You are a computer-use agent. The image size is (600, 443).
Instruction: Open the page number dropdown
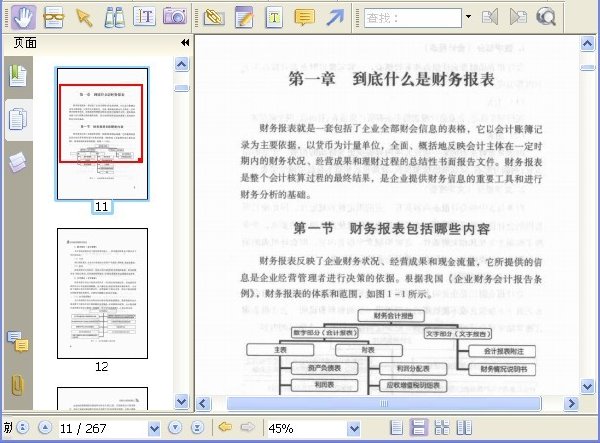pyautogui.click(x=154, y=429)
